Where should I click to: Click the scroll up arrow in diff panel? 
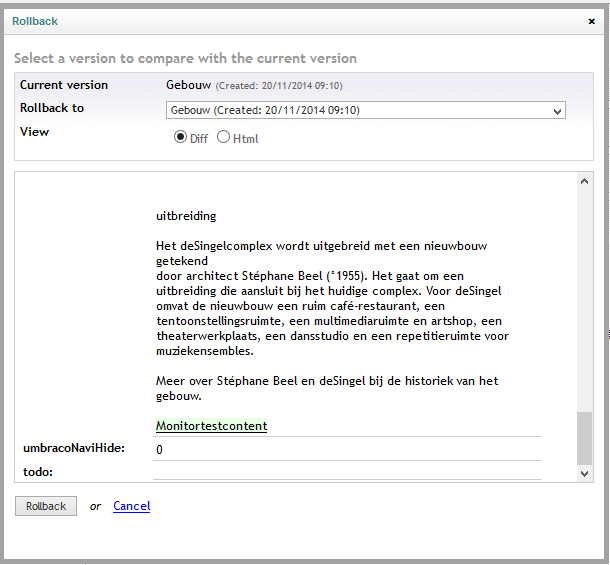point(584,181)
